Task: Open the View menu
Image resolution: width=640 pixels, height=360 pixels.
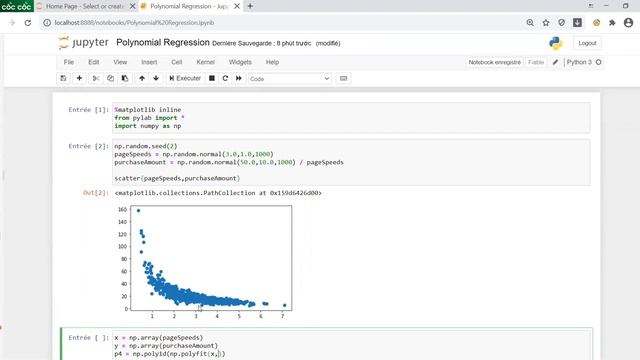Action: pyautogui.click(x=120, y=62)
